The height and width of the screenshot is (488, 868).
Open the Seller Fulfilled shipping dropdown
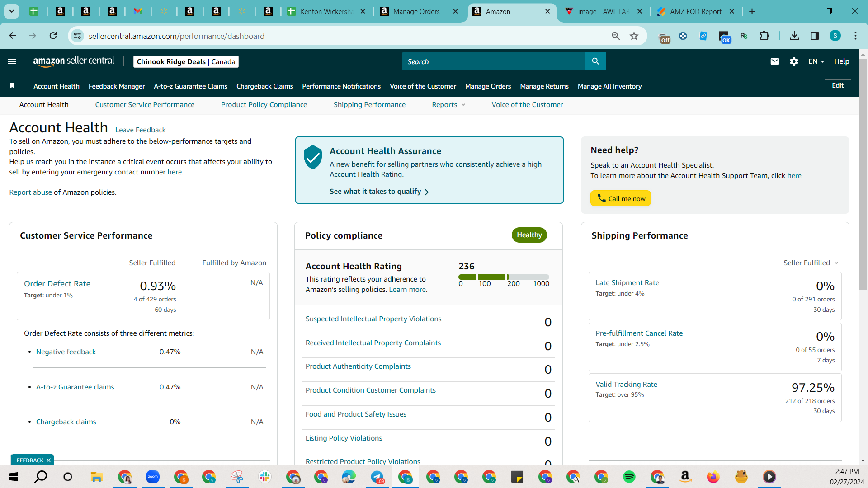point(811,263)
